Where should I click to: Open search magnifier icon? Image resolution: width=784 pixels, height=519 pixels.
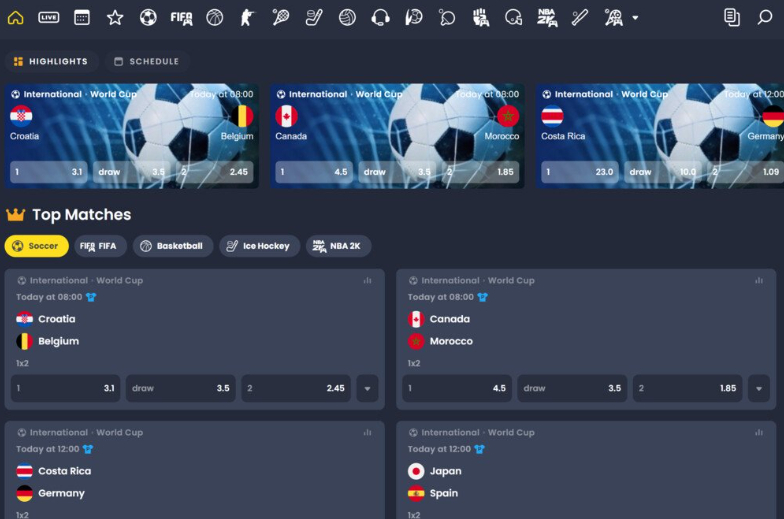(x=764, y=18)
